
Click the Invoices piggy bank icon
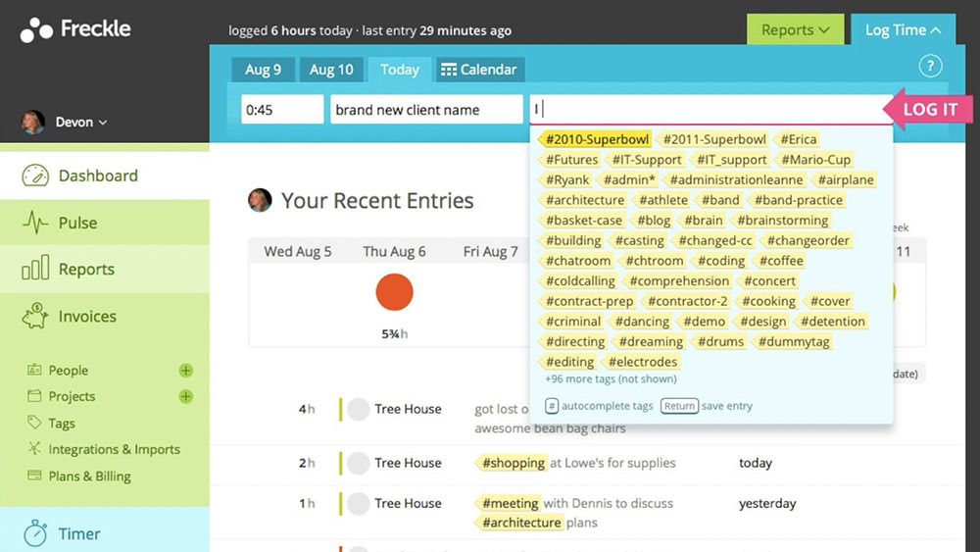[35, 316]
